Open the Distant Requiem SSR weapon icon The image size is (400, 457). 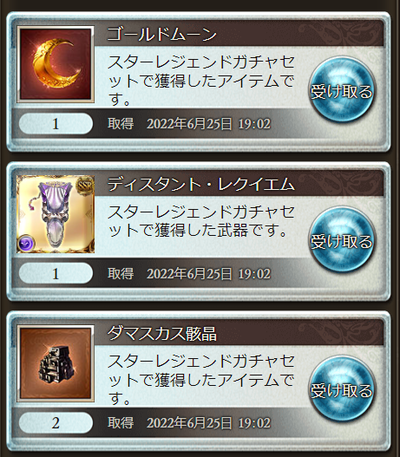pyautogui.click(x=56, y=214)
